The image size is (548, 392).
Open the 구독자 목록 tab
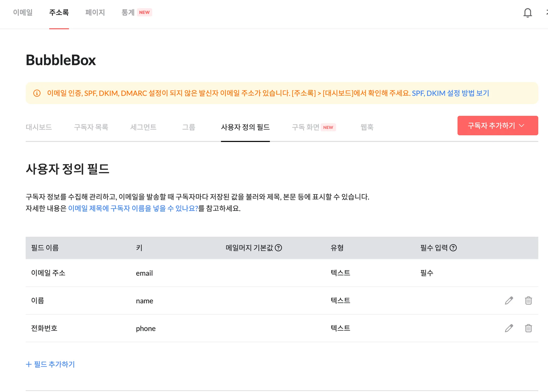tap(91, 127)
